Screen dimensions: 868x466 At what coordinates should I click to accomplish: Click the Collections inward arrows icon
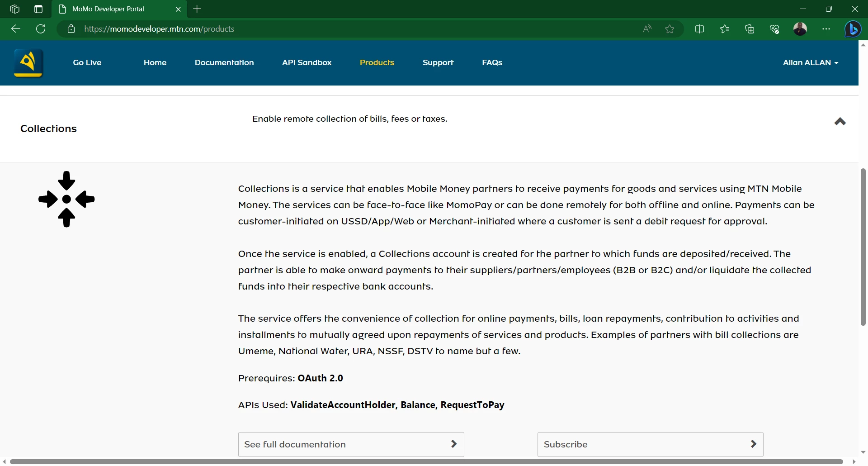pyautogui.click(x=66, y=199)
